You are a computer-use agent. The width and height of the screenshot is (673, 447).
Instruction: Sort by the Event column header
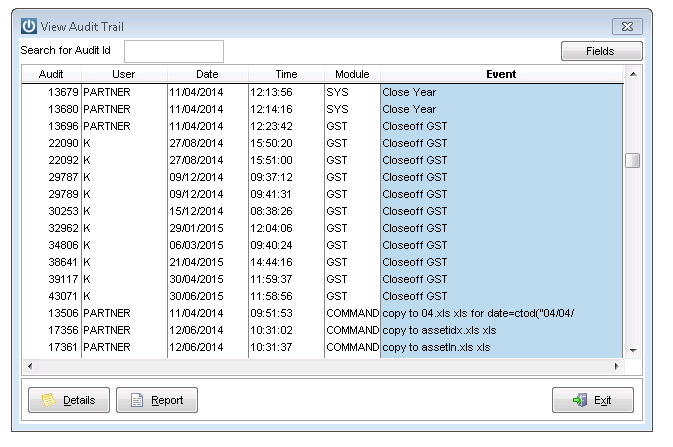(x=501, y=74)
